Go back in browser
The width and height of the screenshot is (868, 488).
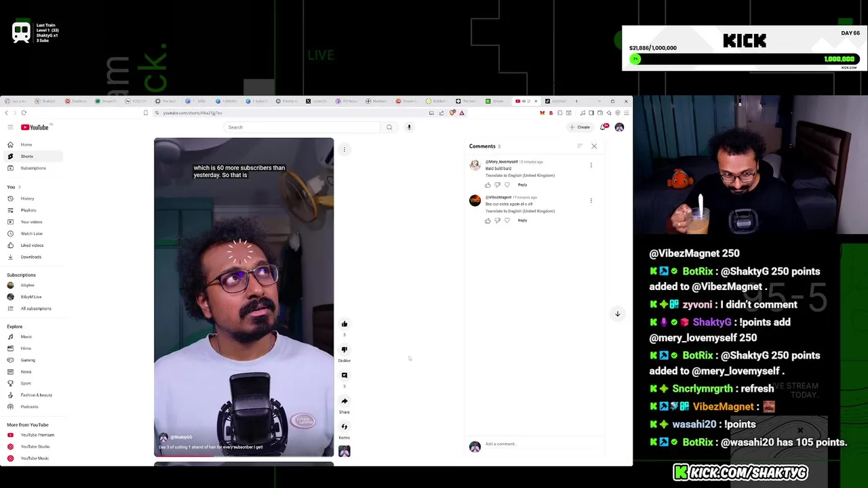coord(6,113)
